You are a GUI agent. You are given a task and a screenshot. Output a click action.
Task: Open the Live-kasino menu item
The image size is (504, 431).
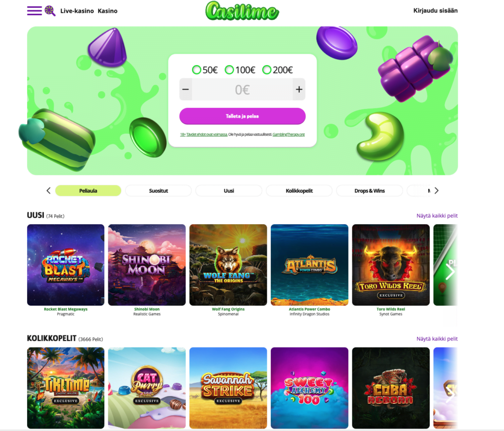click(77, 11)
